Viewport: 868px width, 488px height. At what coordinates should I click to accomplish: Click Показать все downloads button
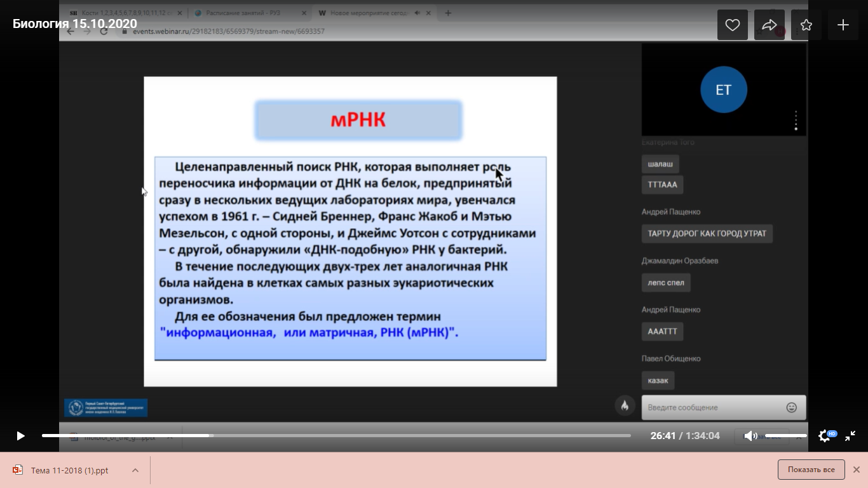tap(811, 470)
